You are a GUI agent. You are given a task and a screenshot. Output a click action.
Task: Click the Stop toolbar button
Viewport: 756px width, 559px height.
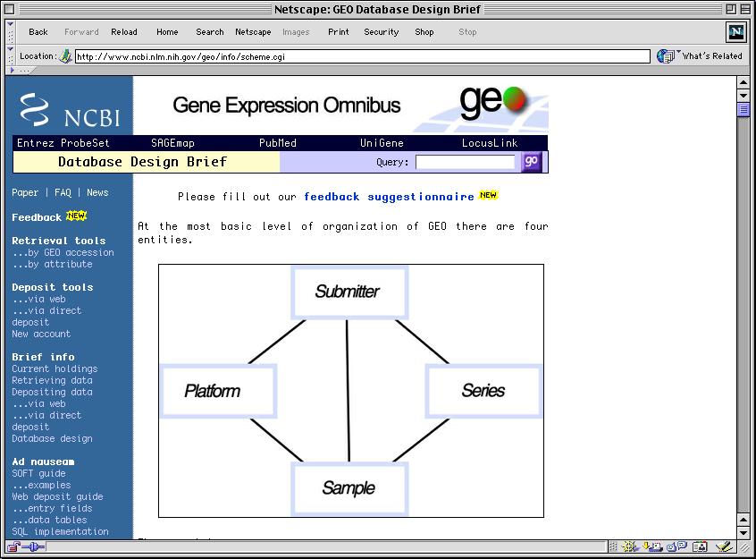pos(467,32)
